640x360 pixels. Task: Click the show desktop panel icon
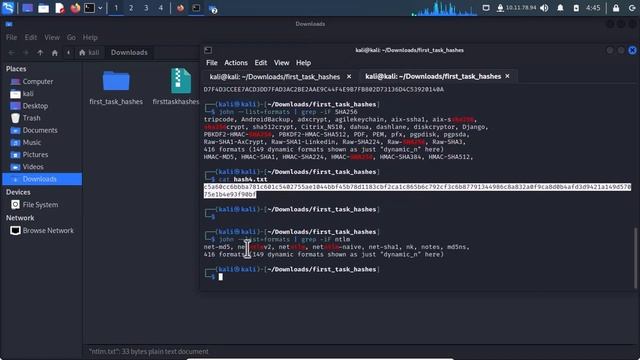[x=28, y=8]
